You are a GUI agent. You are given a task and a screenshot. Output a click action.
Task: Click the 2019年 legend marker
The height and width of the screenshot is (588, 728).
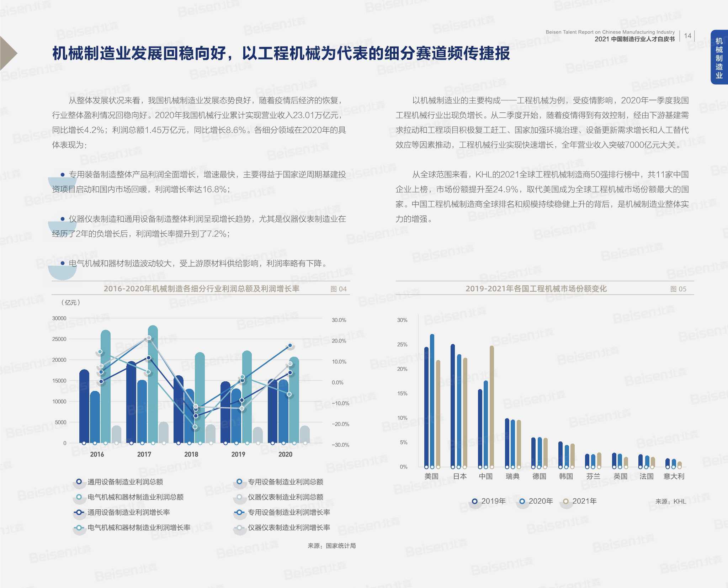474,501
